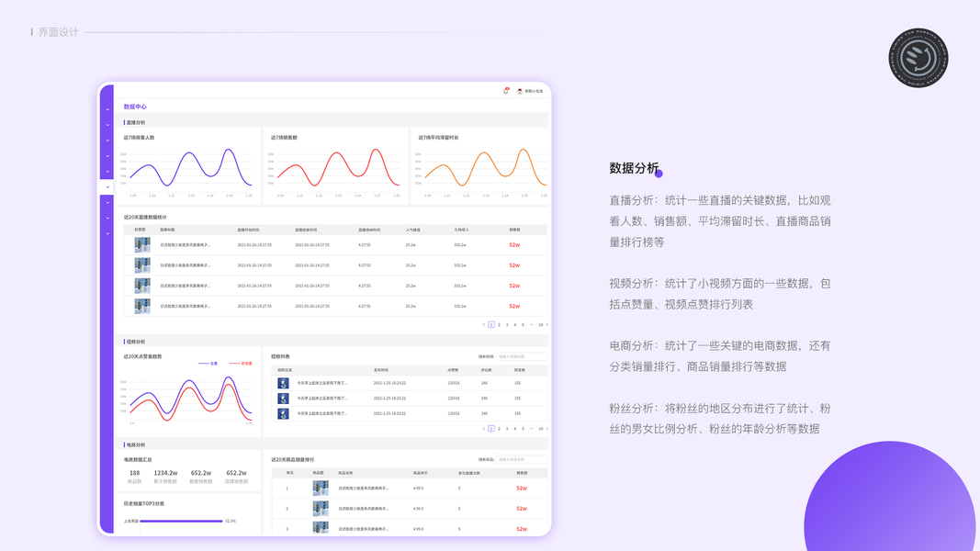Image resolution: width=980 pixels, height=551 pixels.
Task: Click the 1234.2w 累计销售额 statistic
Action: 165,477
